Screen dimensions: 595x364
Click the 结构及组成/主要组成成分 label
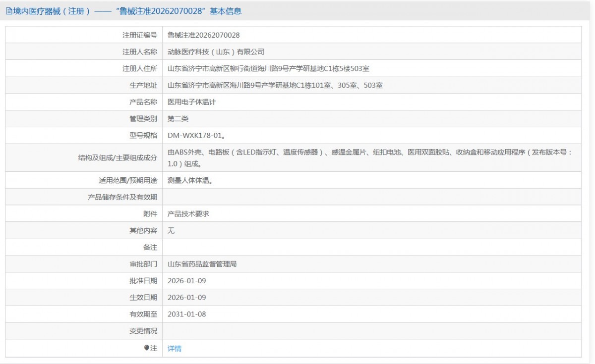pos(118,158)
